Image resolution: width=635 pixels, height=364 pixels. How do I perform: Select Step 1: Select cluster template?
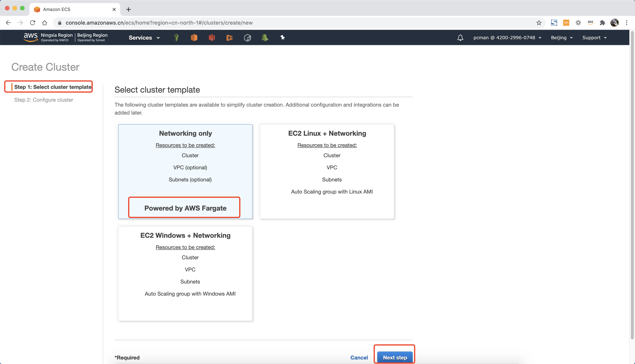pos(53,87)
